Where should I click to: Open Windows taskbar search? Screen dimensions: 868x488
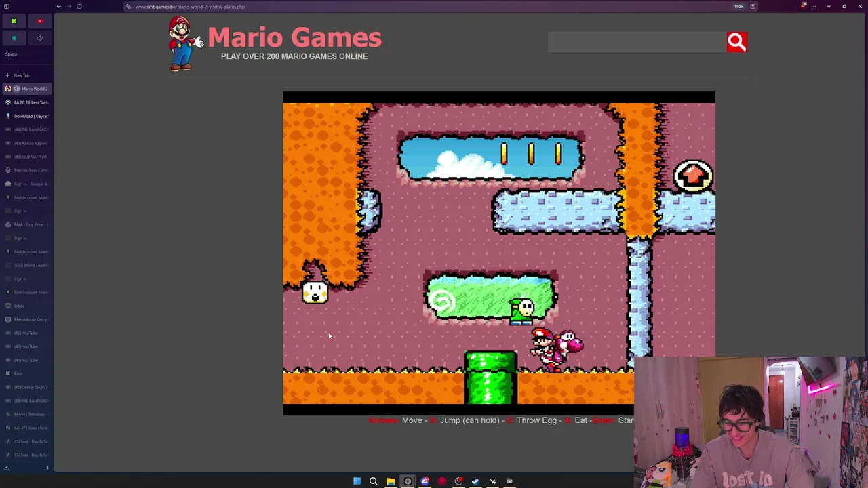point(374,481)
